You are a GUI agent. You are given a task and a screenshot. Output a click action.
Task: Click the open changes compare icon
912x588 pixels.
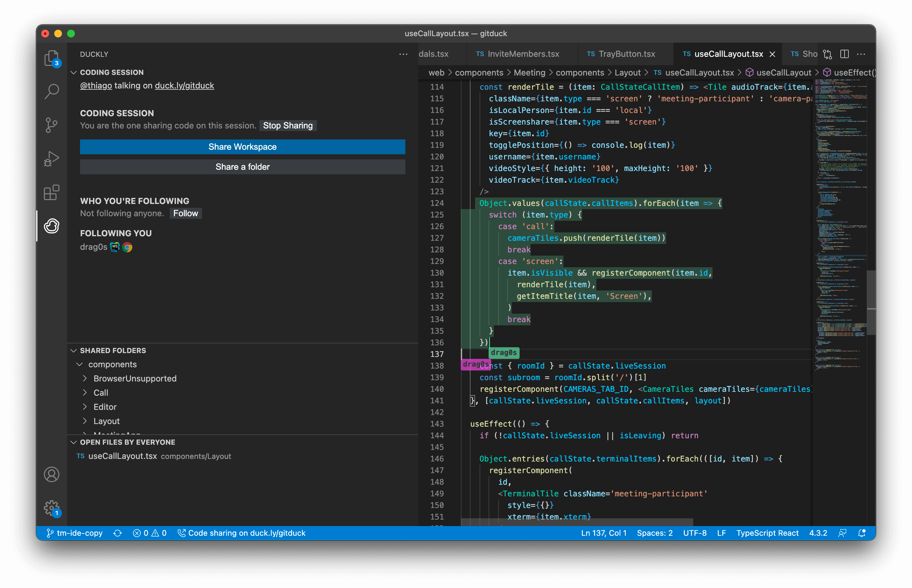pyautogui.click(x=827, y=54)
